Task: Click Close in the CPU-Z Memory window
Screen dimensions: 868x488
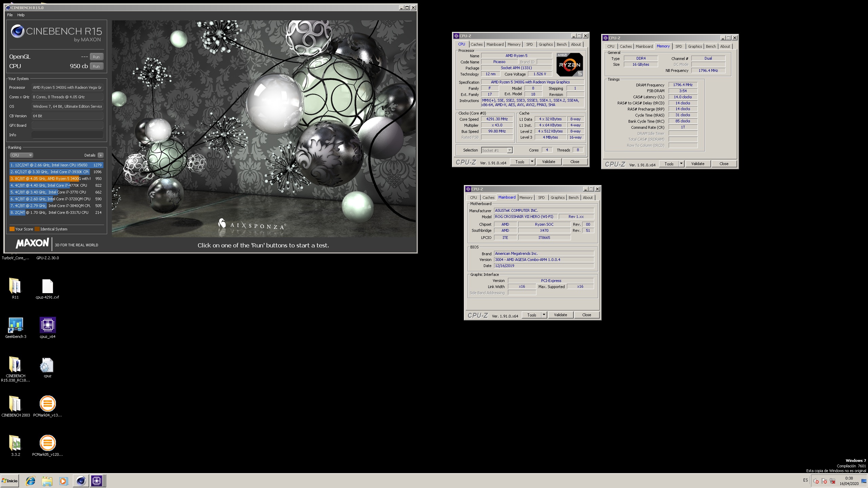Action: point(724,164)
